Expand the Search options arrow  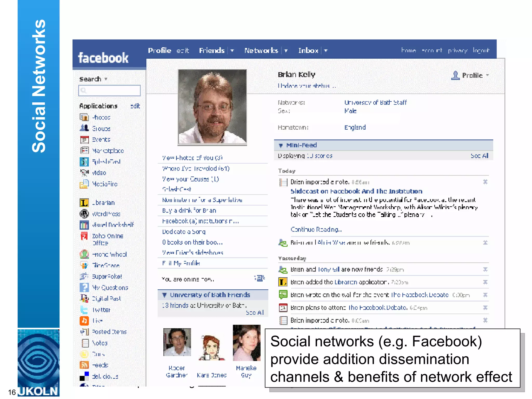tap(106, 79)
